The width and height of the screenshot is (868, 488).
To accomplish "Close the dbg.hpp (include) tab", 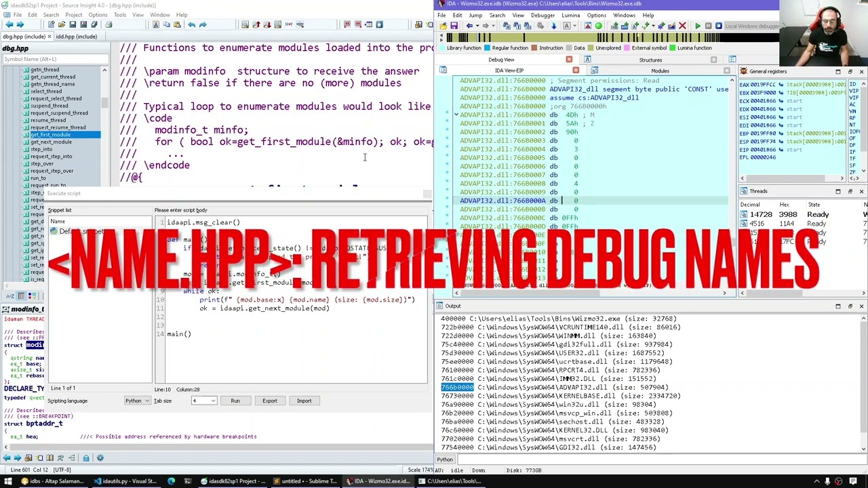I will 50,37.
